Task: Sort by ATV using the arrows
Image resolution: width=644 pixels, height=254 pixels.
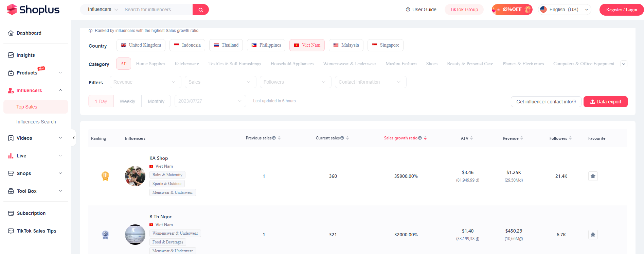Action: pyautogui.click(x=471, y=138)
